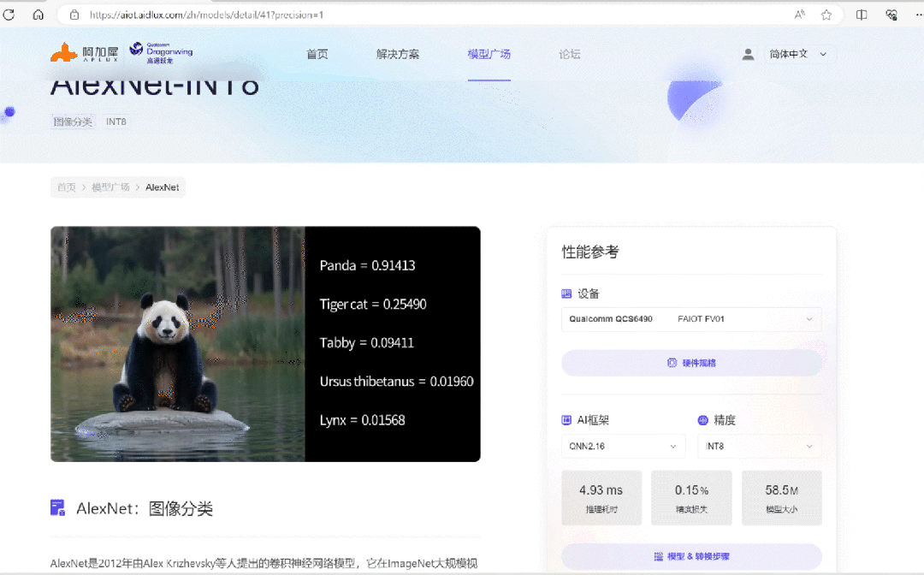
Task: Click the 'Panda = 0.91413' result text
Action: pyautogui.click(x=367, y=266)
